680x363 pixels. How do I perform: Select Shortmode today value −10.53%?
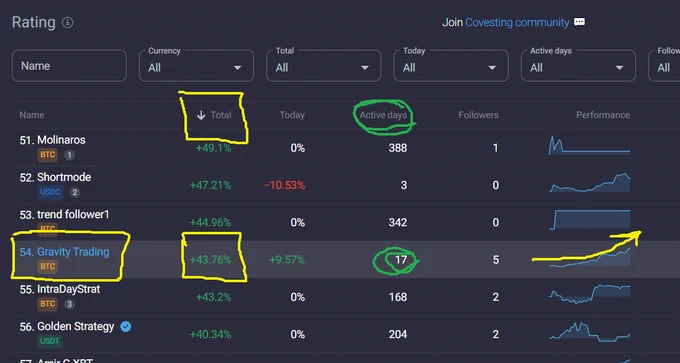point(284,186)
